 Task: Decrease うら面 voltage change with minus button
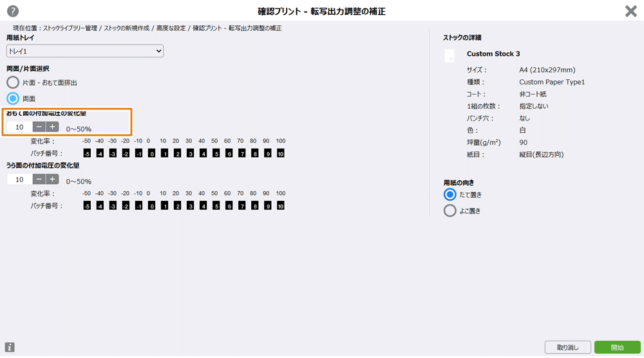(39, 180)
